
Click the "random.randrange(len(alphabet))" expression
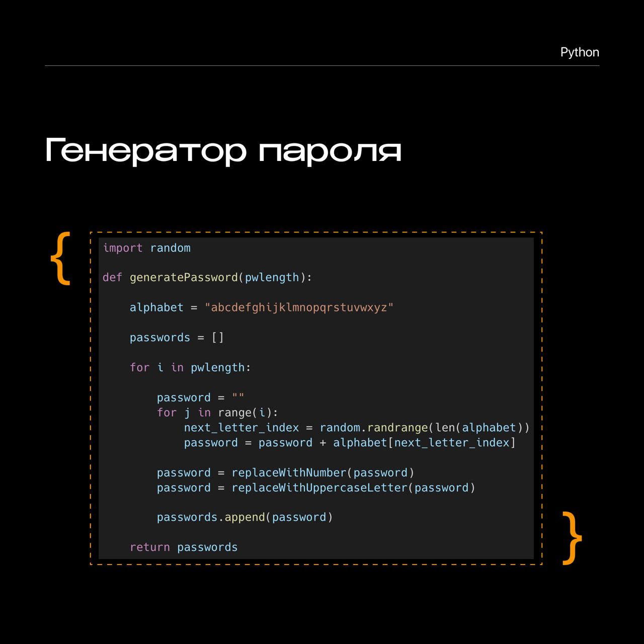pos(425,428)
